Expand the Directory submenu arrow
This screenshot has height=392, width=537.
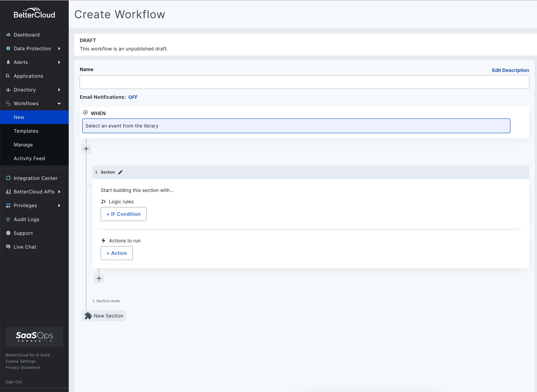pos(59,90)
